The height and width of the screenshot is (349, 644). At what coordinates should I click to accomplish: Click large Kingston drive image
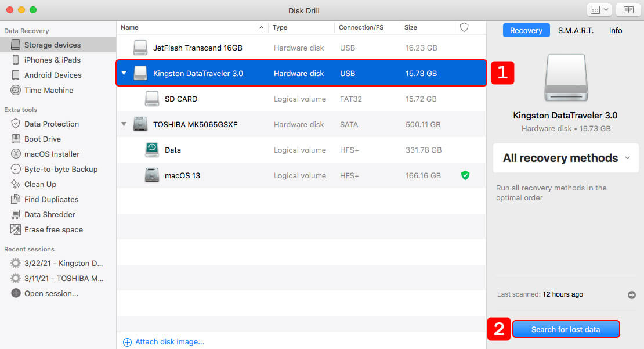tap(566, 78)
